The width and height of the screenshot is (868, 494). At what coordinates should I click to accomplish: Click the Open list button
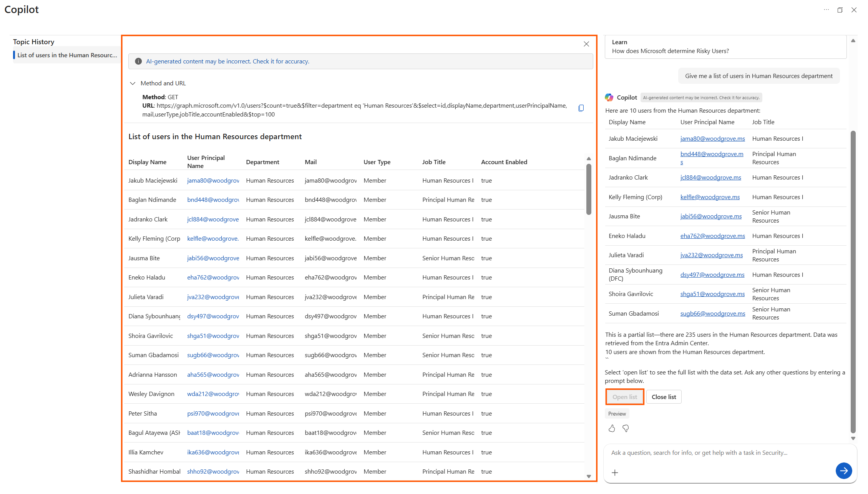pyautogui.click(x=624, y=397)
